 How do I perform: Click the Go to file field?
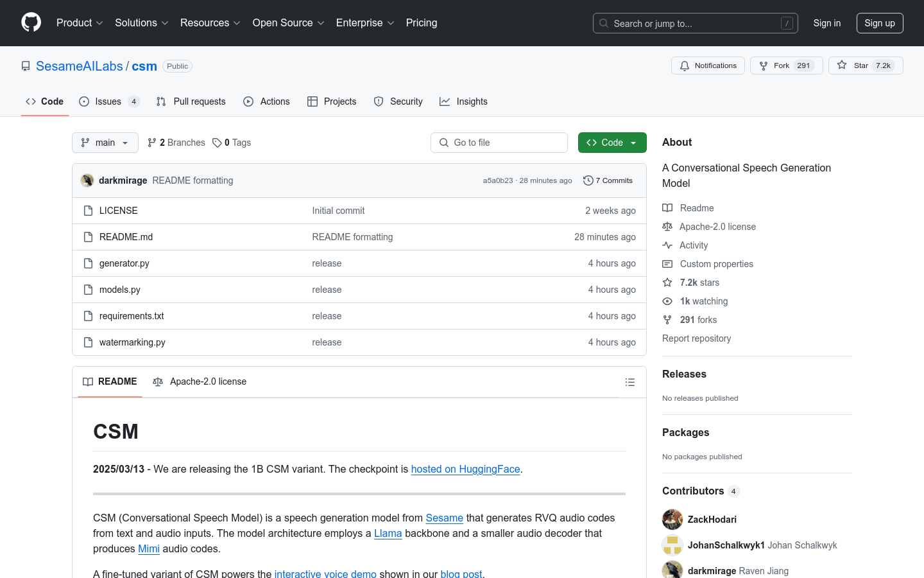coord(499,143)
